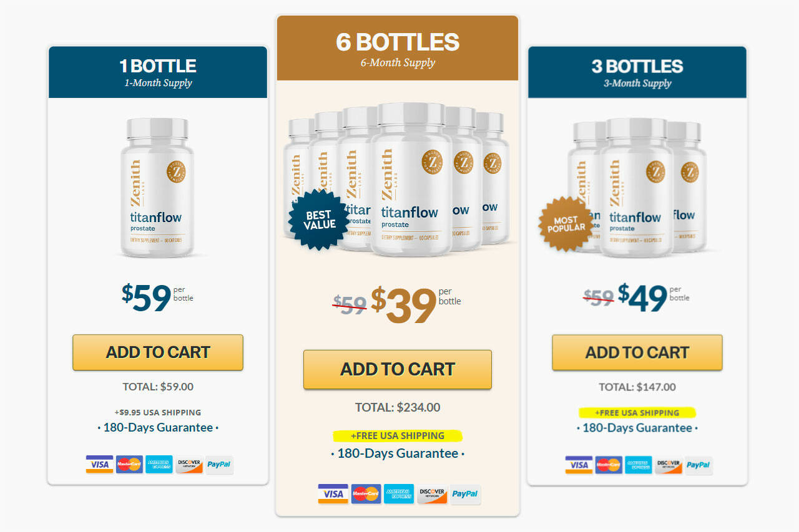Select the 6 Bottles header banner

point(398,48)
